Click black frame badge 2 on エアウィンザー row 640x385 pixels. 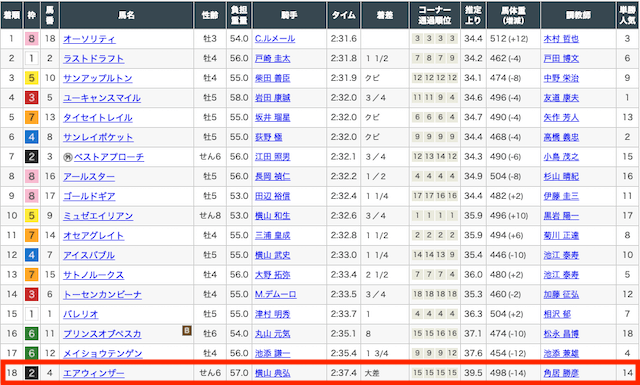[31, 373]
